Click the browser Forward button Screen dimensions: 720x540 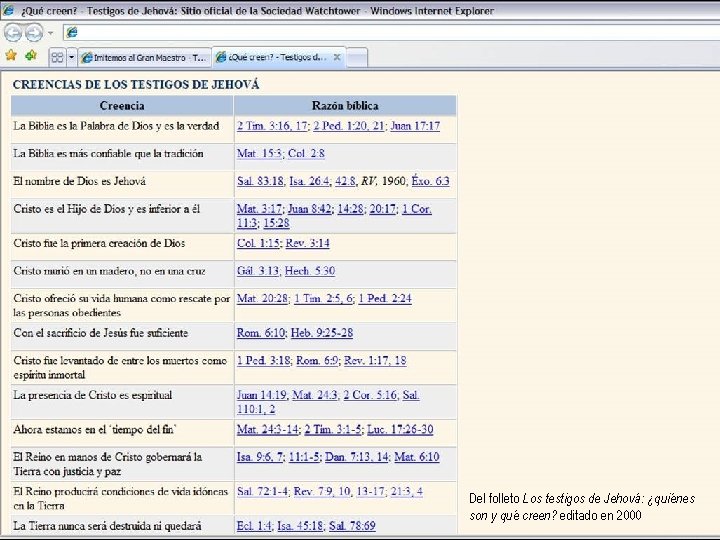click(x=34, y=33)
